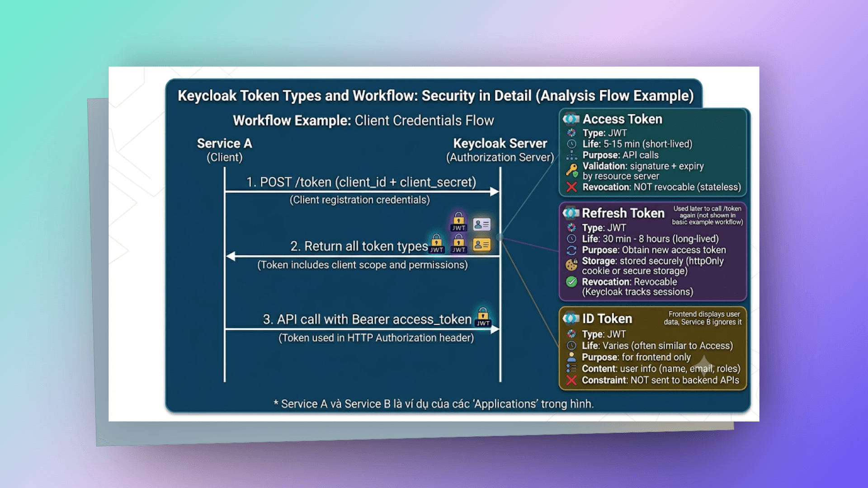Screen dimensions: 868x488
Task: Click the JWT lock icon right after 'Return all token types'
Action: (437, 244)
